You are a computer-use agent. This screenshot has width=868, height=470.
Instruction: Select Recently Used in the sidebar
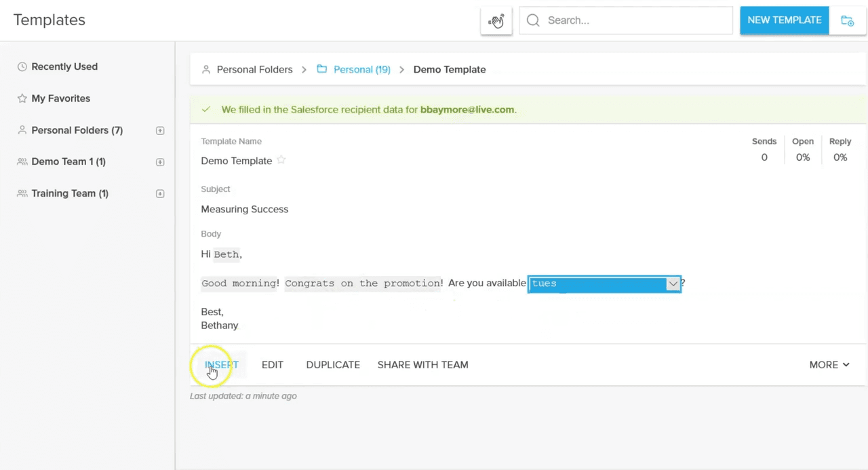coord(64,66)
